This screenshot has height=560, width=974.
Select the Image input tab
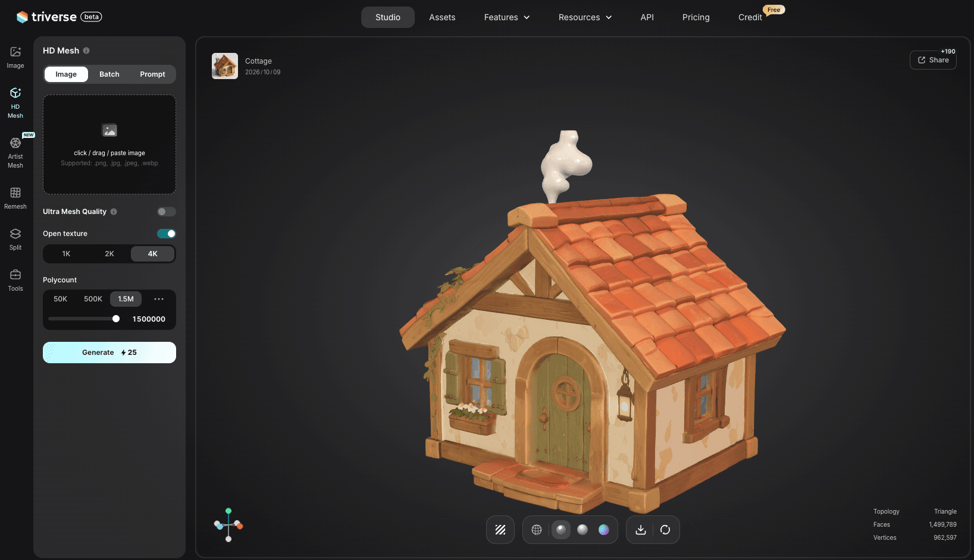[x=66, y=74]
